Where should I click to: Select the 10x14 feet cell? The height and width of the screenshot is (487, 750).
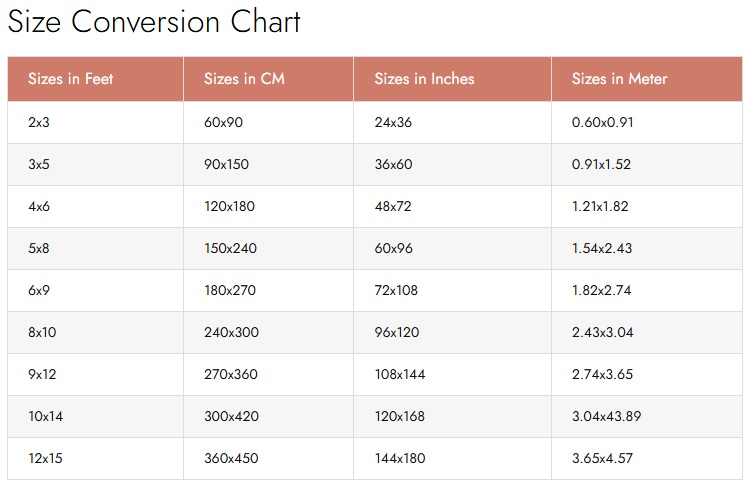pyautogui.click(x=95, y=416)
